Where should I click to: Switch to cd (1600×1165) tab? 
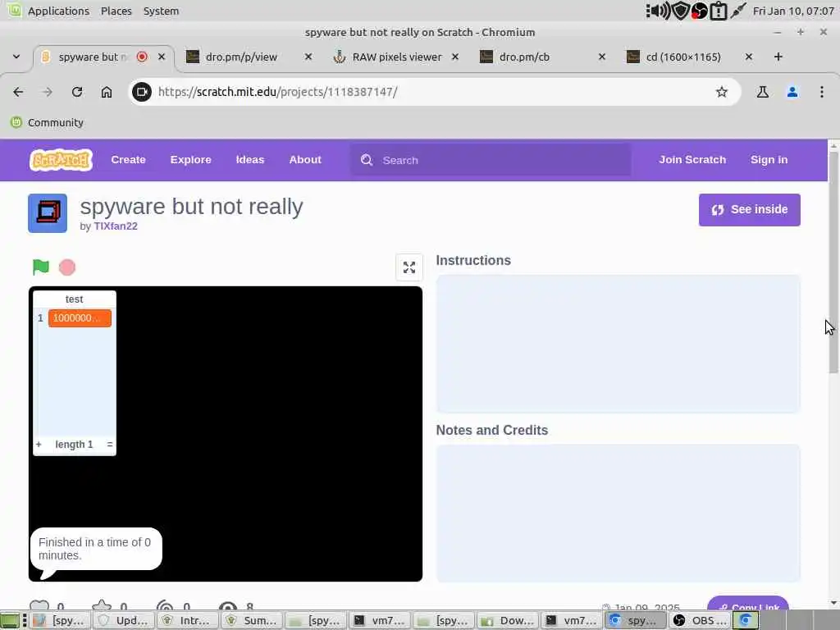[689, 57]
